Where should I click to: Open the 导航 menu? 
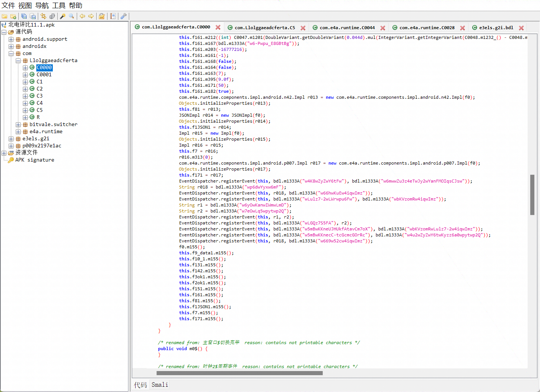(42, 6)
